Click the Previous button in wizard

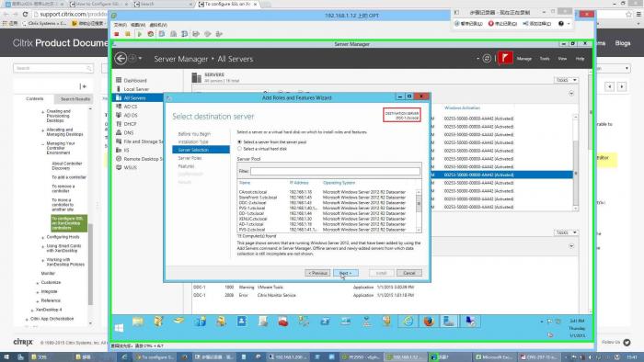(x=317, y=273)
